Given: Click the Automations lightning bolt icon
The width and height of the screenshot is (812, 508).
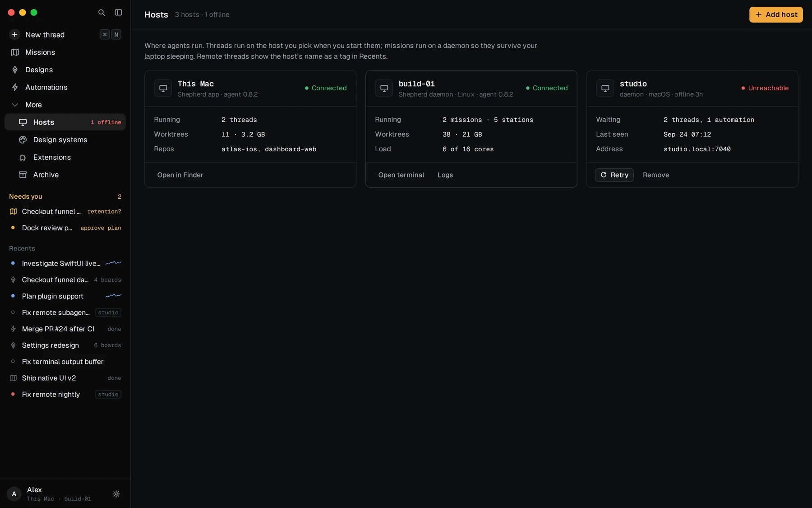Looking at the screenshot, I should [15, 87].
